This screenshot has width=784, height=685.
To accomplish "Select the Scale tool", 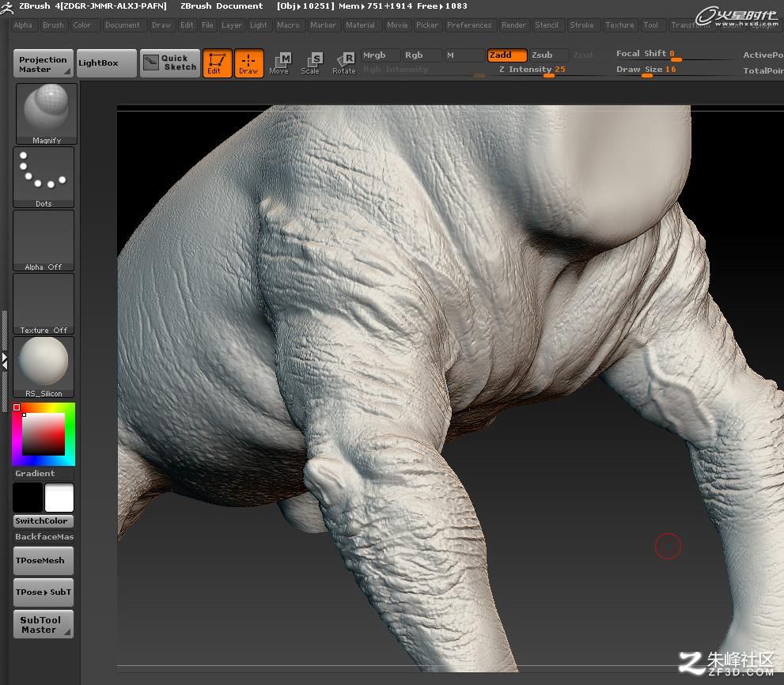I will click(311, 63).
